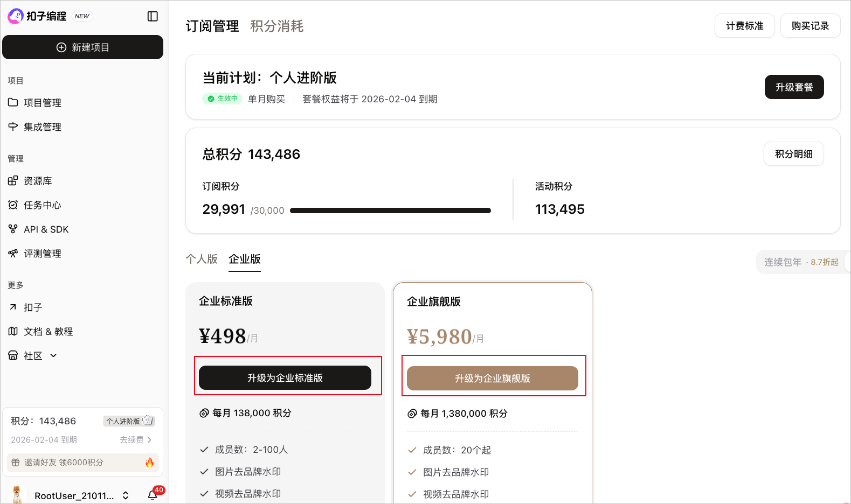The height and width of the screenshot is (504, 851).
Task: Collapse the sidebar using the panel icon
Action: click(153, 16)
